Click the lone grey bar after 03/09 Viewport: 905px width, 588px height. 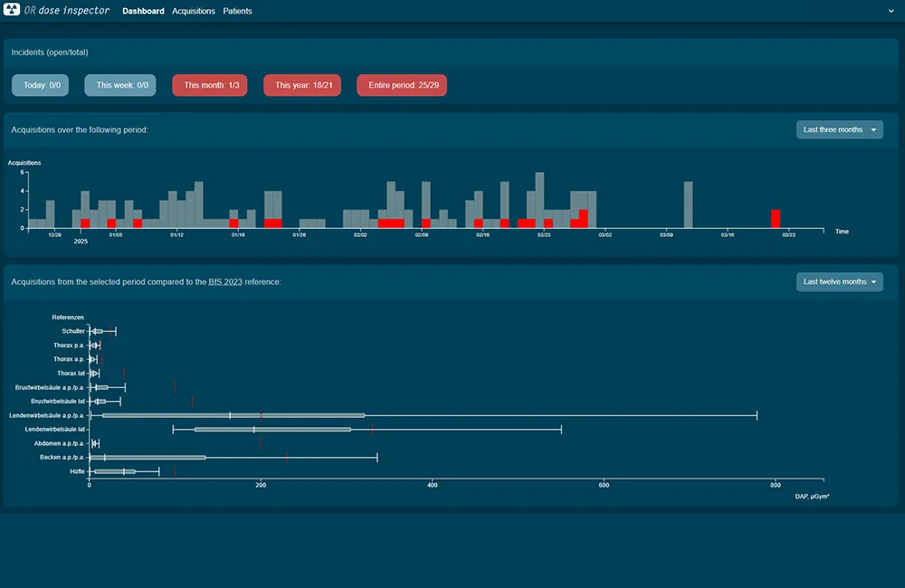(x=688, y=204)
